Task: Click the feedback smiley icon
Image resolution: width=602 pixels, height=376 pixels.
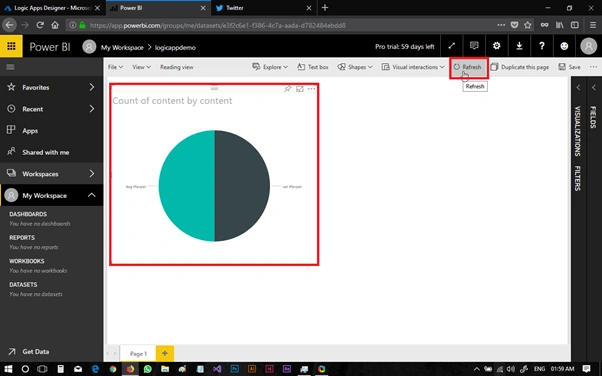Action: (x=564, y=46)
